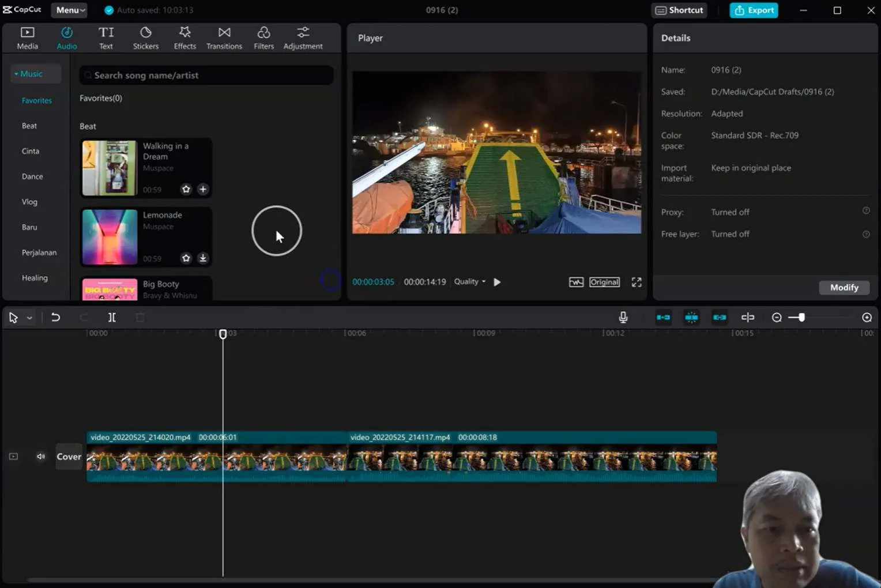Select clip video_20220525_214020.mp4

(x=217, y=457)
